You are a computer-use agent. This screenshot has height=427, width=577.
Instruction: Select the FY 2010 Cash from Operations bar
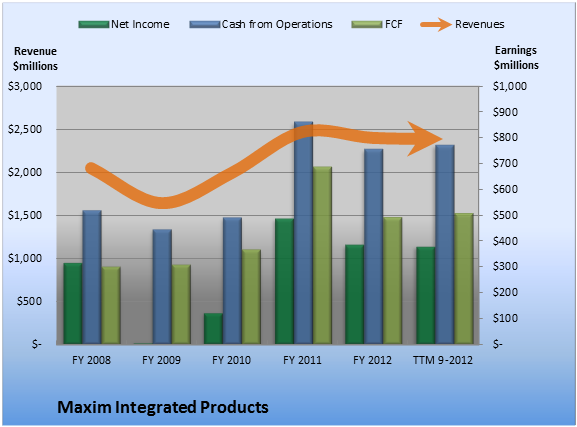point(233,281)
